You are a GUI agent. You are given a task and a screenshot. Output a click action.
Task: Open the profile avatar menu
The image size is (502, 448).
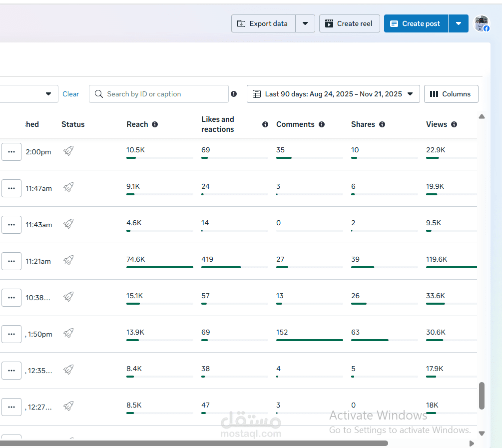pyautogui.click(x=482, y=23)
